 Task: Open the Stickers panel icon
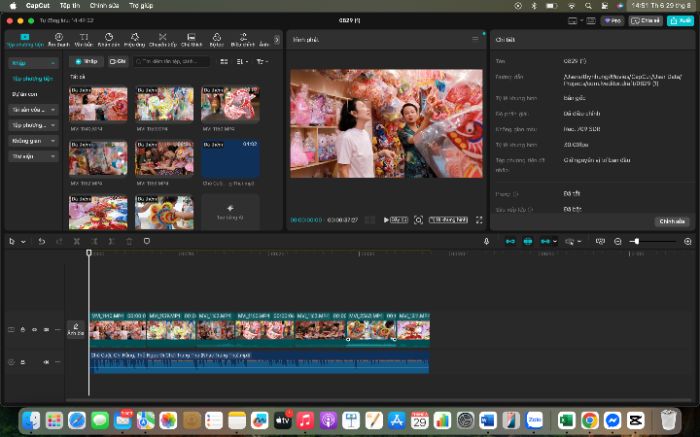pyautogui.click(x=109, y=39)
